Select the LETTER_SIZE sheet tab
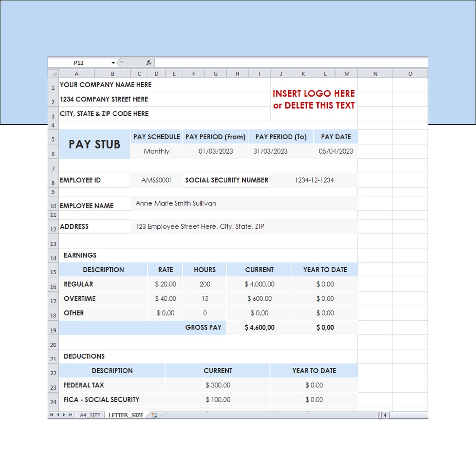This screenshot has height=476, width=476. (125, 415)
